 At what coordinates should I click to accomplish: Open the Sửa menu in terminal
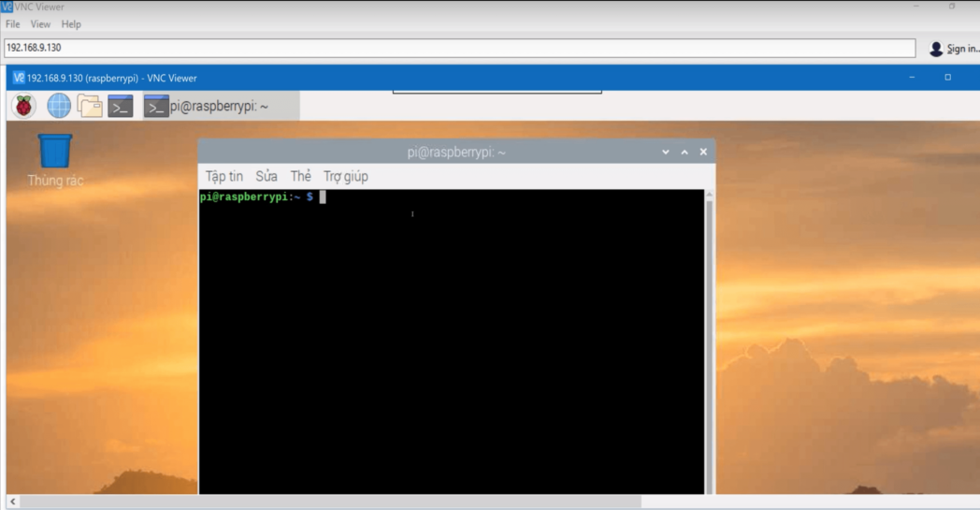[267, 176]
